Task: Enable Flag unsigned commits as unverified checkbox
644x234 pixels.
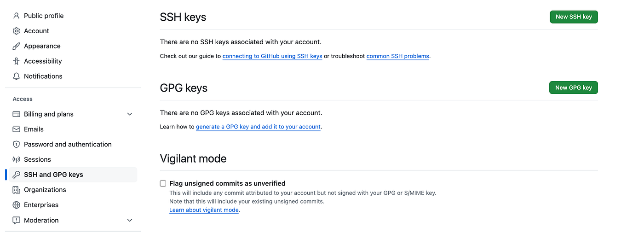Action: (x=163, y=183)
